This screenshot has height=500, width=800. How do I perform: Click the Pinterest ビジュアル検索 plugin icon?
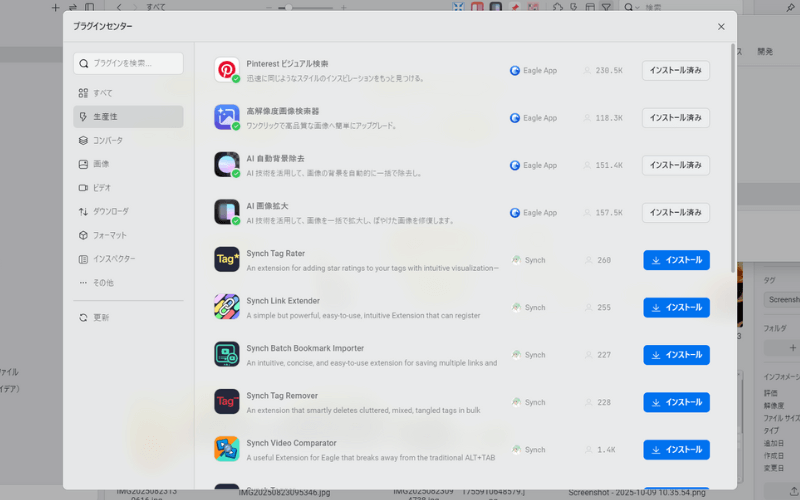(227, 70)
